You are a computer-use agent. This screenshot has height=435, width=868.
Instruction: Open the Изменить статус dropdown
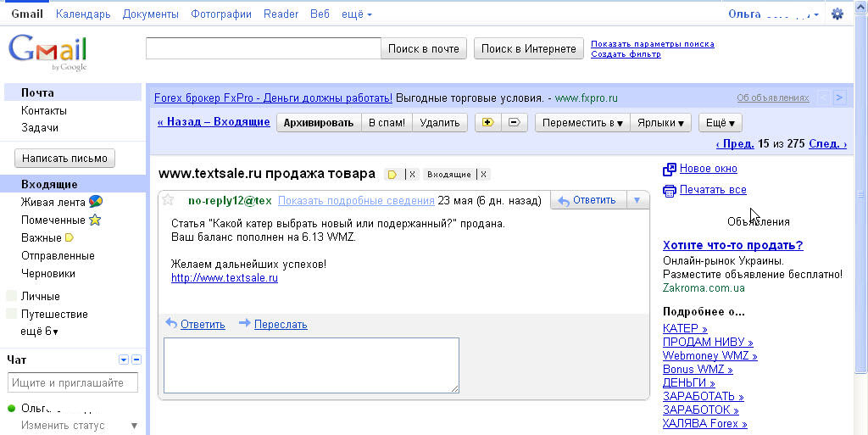(134, 426)
